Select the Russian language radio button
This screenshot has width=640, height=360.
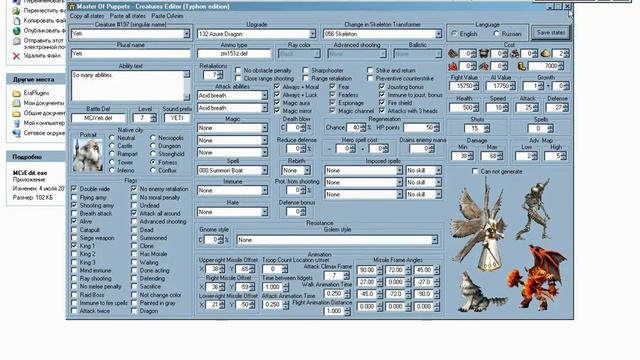coord(496,34)
